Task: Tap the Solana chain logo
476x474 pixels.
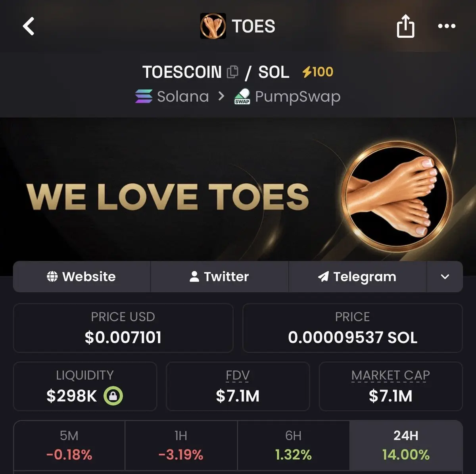Action: pyautogui.click(x=144, y=96)
